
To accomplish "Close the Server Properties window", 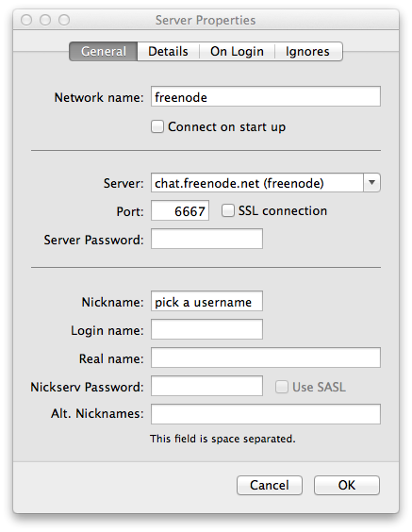I will pyautogui.click(x=26, y=20).
